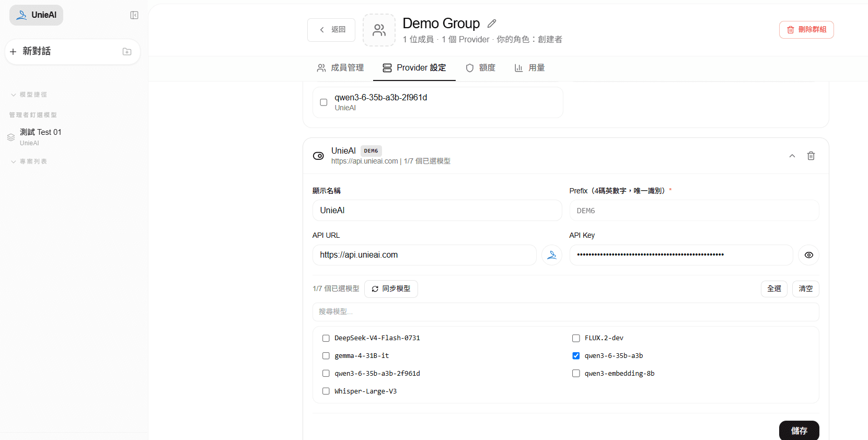This screenshot has height=440, width=868.
Task: Click the 同步模型 sync button
Action: (391, 289)
